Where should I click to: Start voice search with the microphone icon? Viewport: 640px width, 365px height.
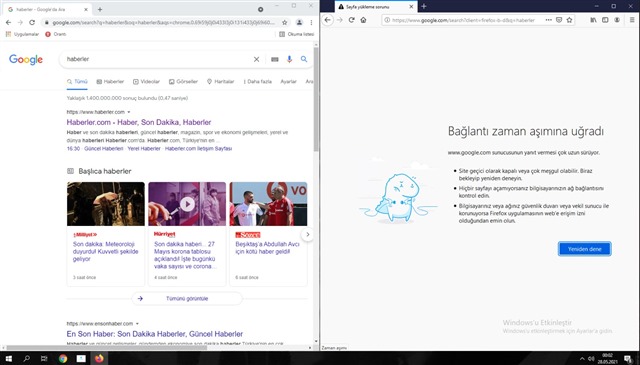click(x=289, y=59)
